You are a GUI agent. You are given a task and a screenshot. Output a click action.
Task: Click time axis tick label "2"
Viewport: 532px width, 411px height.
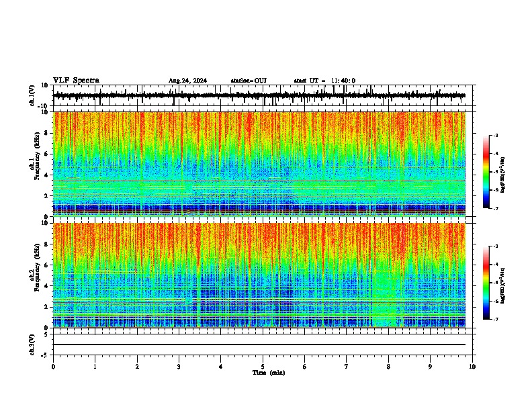tap(137, 367)
